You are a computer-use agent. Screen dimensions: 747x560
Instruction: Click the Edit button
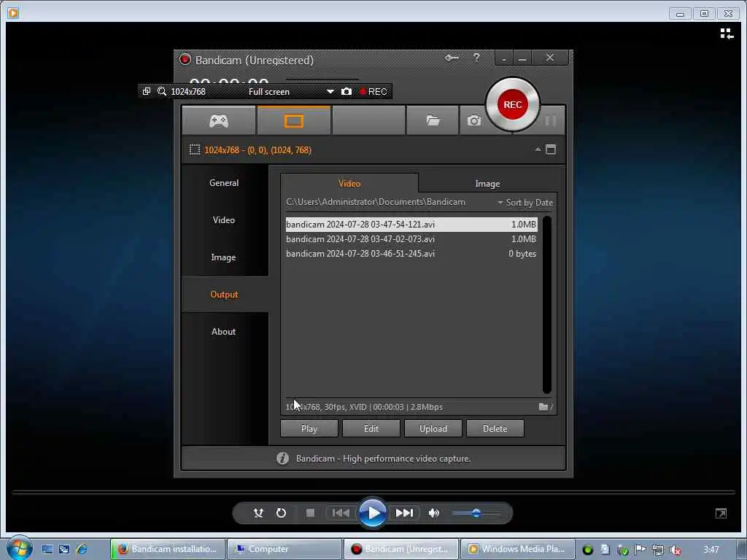tap(371, 429)
